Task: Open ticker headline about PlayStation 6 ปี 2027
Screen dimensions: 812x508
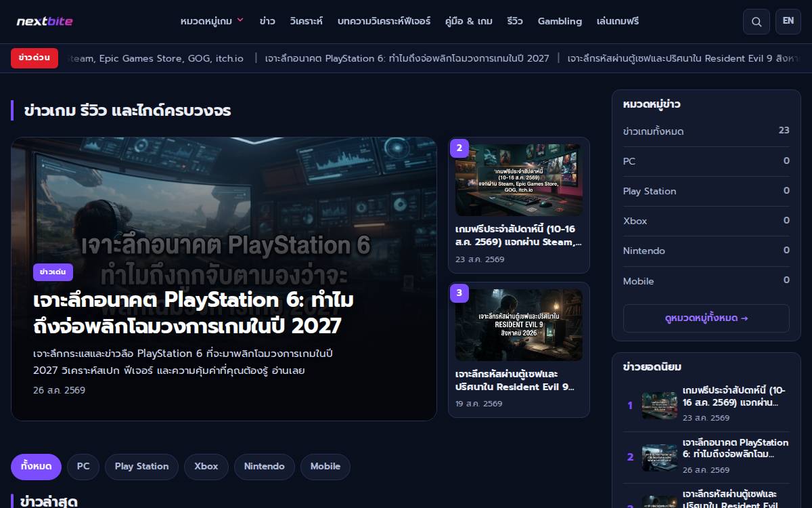Action: [407, 58]
